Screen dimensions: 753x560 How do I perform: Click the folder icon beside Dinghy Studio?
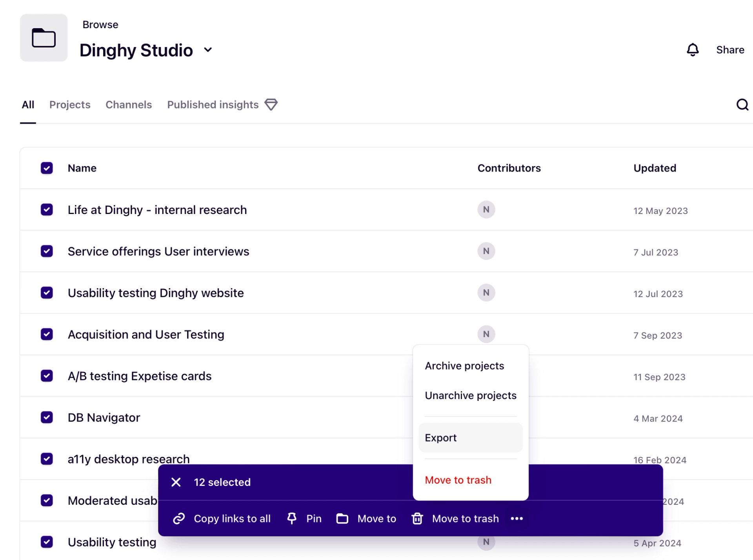coord(44,38)
